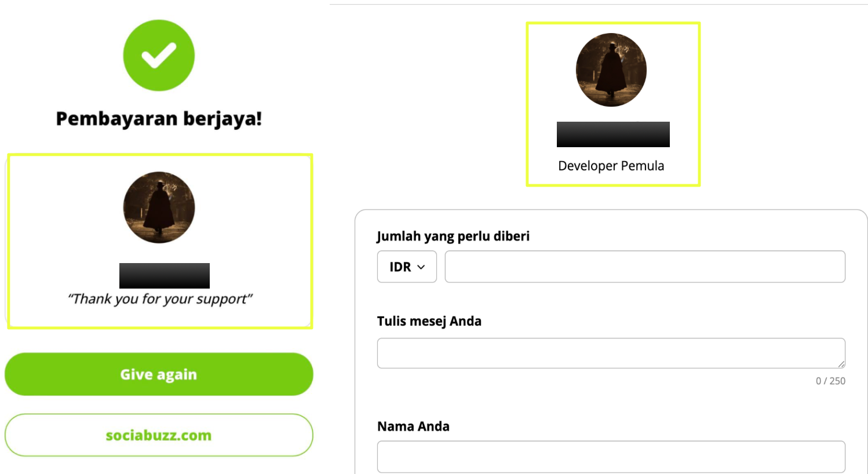The width and height of the screenshot is (868, 474).
Task: Focus the amount field beside IDR
Action: (644, 267)
